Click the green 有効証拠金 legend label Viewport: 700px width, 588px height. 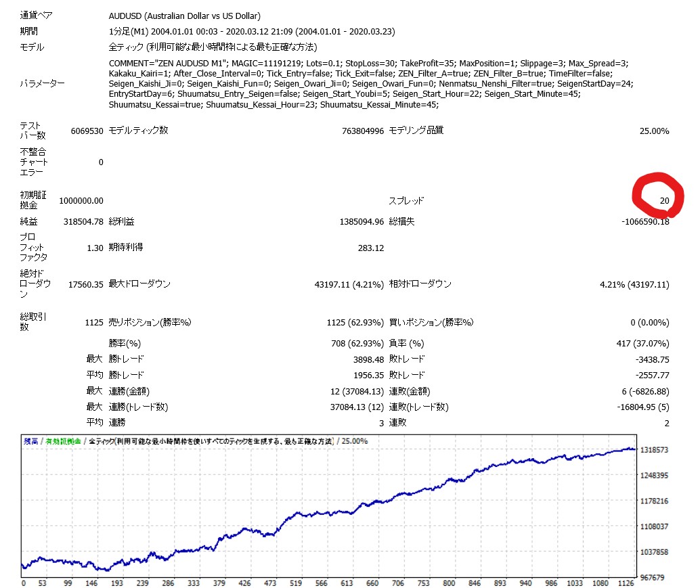[x=64, y=441]
